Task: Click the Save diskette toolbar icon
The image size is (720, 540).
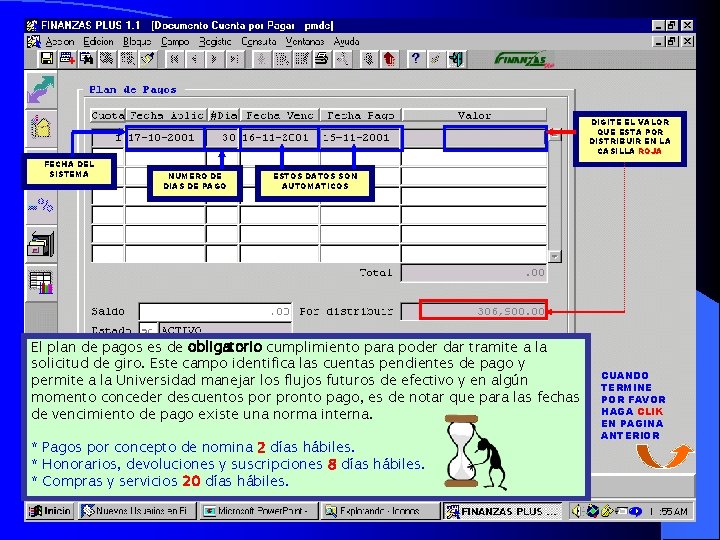Action: 47,59
